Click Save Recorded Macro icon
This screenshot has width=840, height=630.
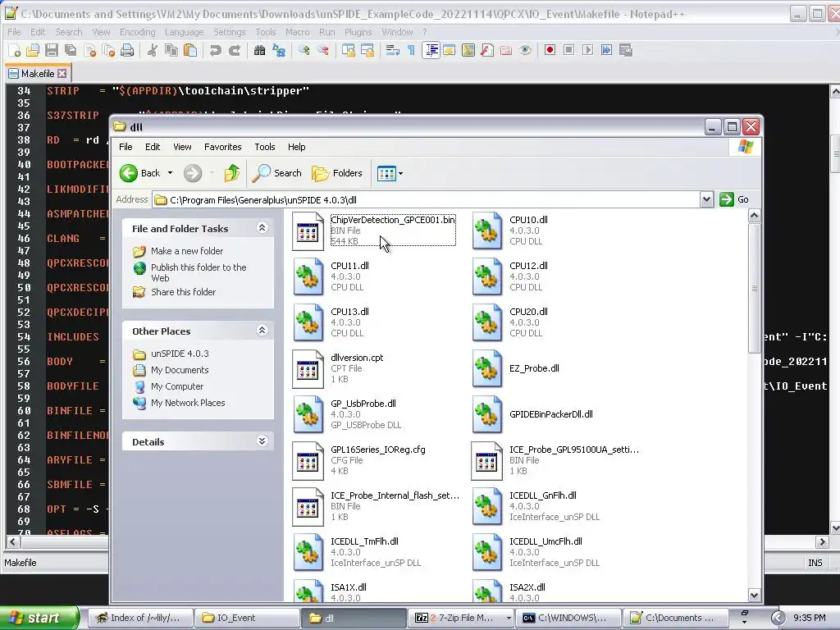(625, 50)
